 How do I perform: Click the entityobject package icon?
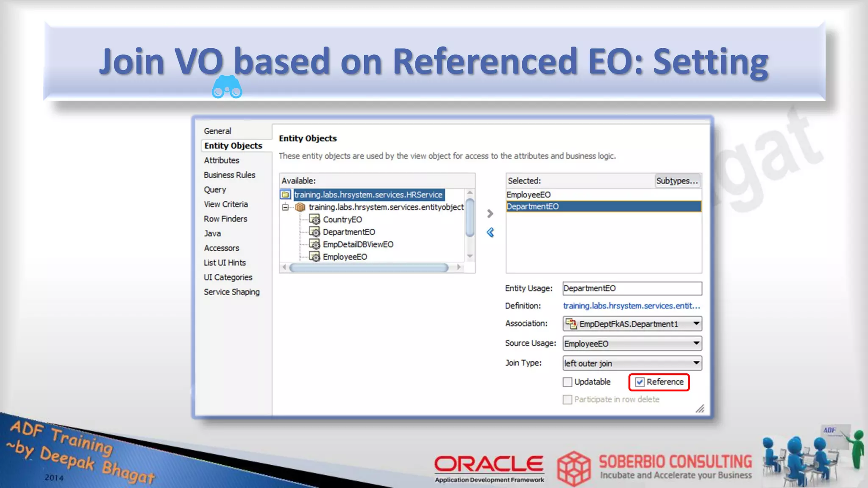[x=300, y=207]
